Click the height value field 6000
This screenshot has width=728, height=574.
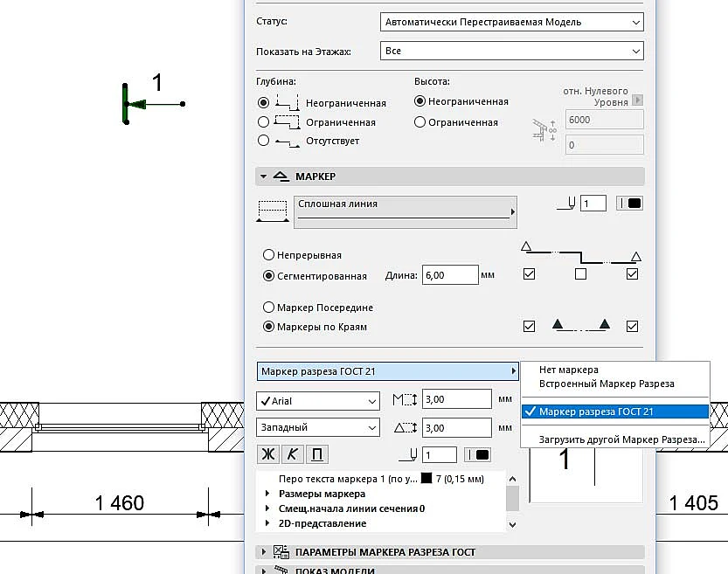(604, 120)
